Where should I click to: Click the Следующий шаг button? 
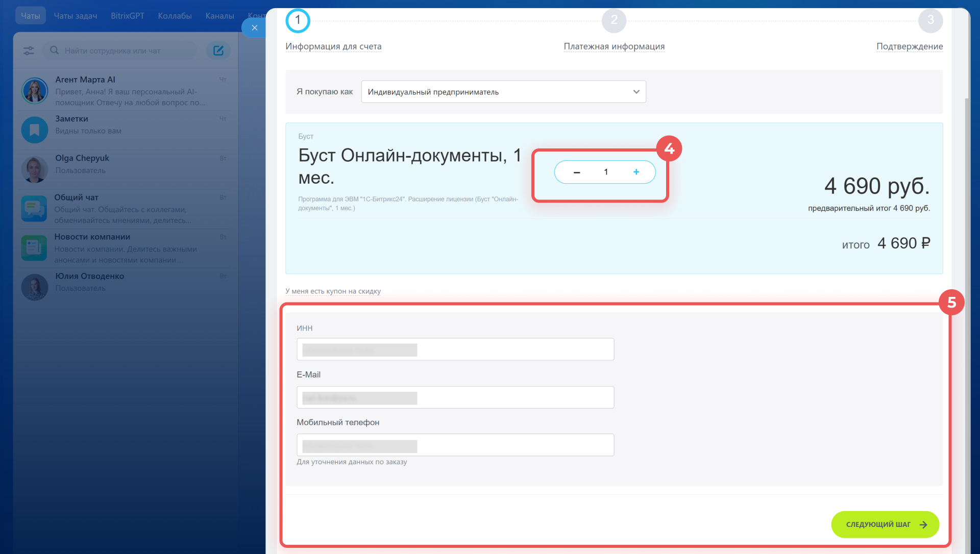coord(885,524)
